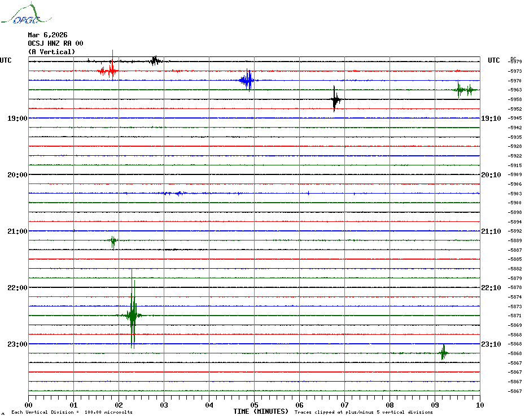Click the TIME (MINUTES) axis title
Image resolution: width=525 pixels, height=420 pixels.
[261, 412]
